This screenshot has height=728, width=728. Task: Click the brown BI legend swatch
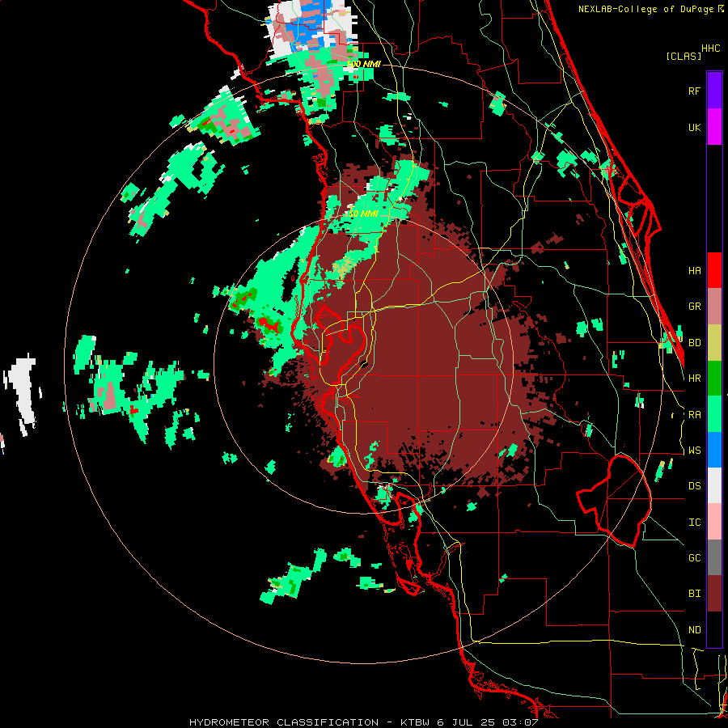[714, 594]
